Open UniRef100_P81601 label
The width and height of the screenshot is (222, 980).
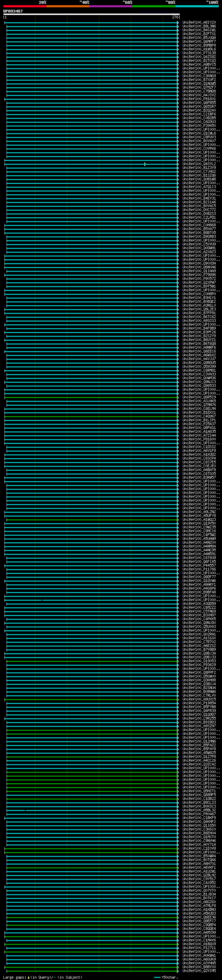pyautogui.click(x=199, y=99)
